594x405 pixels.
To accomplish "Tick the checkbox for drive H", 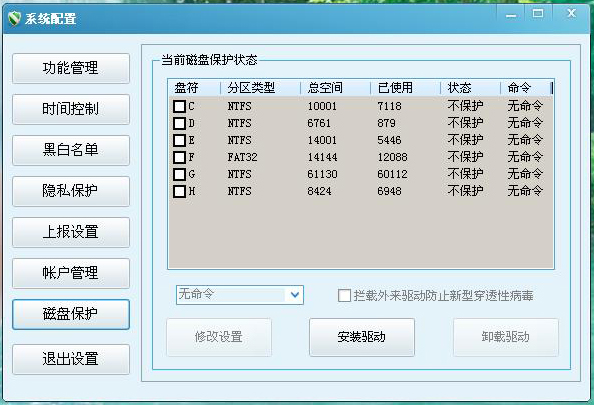I will [179, 191].
